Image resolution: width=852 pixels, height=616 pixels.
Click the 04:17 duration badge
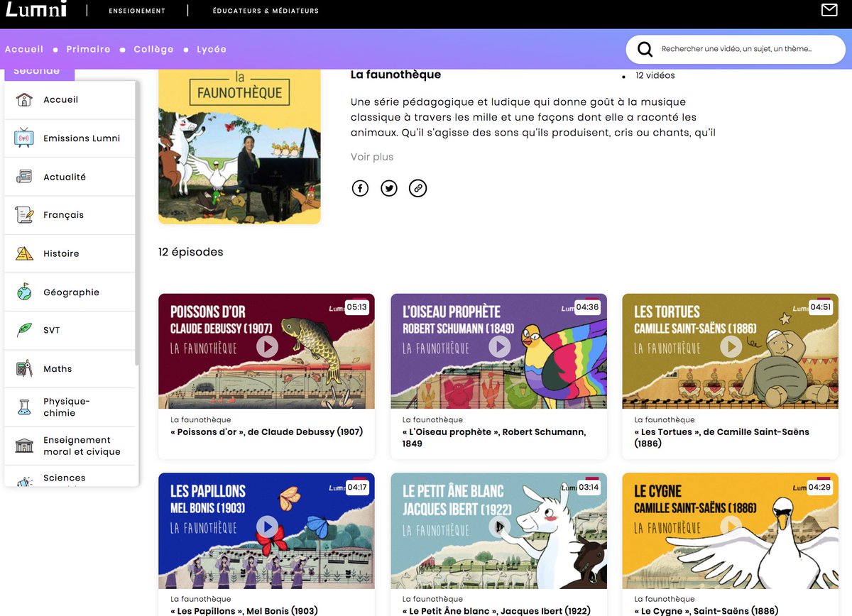pyautogui.click(x=356, y=488)
